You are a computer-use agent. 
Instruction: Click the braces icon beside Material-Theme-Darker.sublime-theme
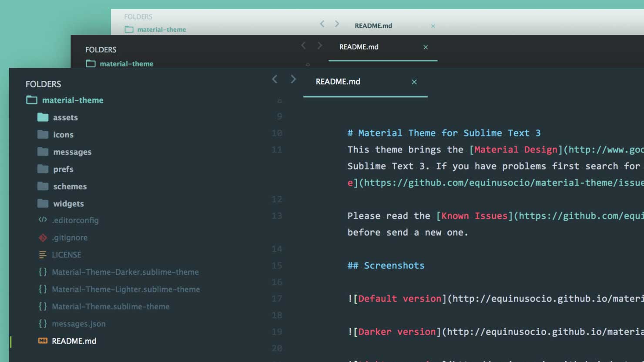(43, 272)
